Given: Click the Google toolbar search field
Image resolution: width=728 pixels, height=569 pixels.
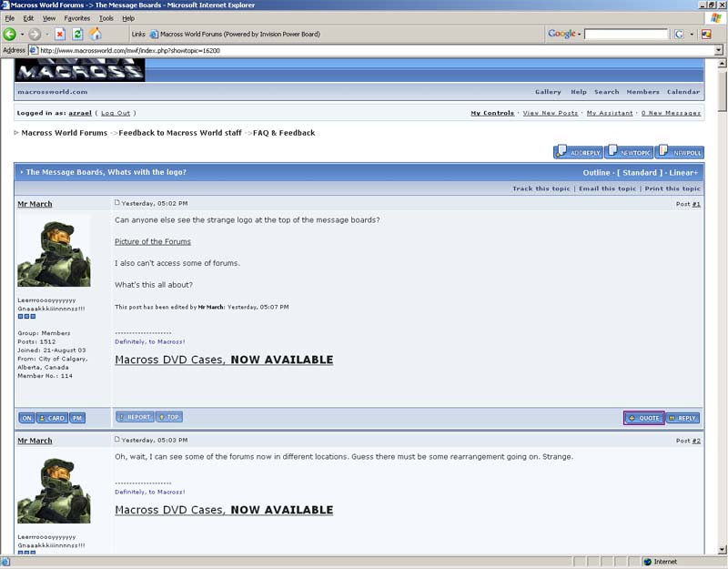Looking at the screenshot, I should click(625, 34).
